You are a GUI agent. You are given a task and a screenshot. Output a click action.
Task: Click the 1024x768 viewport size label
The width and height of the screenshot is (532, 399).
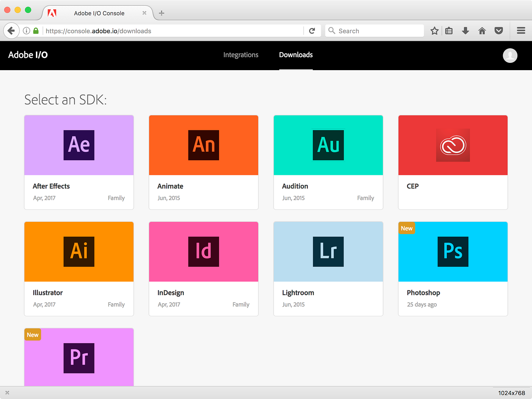511,393
